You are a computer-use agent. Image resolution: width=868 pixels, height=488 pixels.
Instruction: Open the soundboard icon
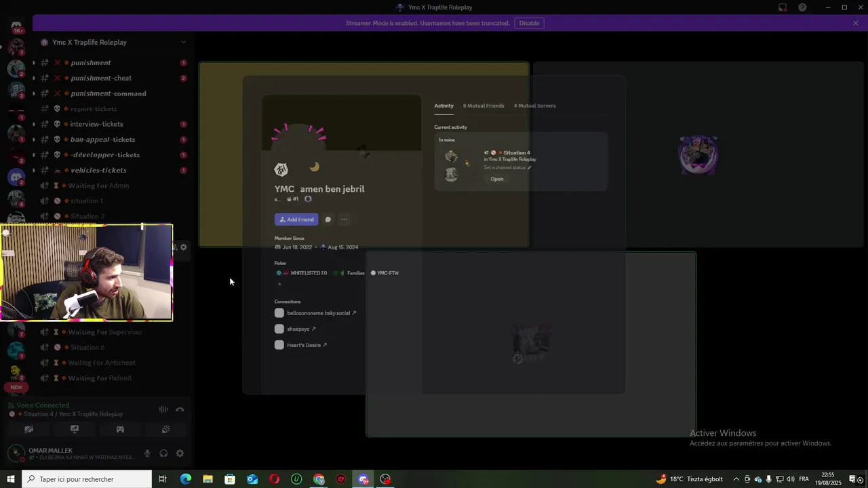click(x=165, y=429)
